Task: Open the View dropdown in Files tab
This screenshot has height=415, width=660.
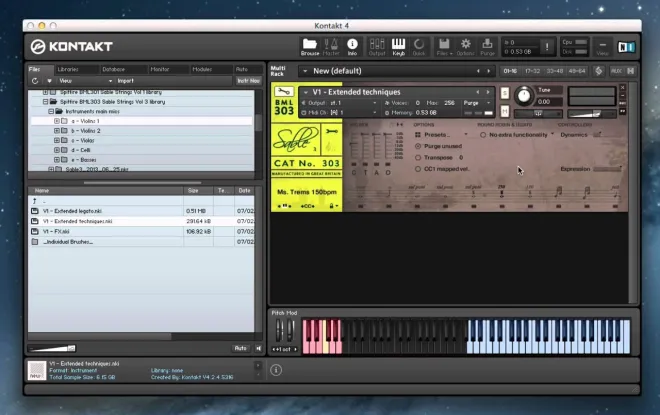Action: coord(85,81)
